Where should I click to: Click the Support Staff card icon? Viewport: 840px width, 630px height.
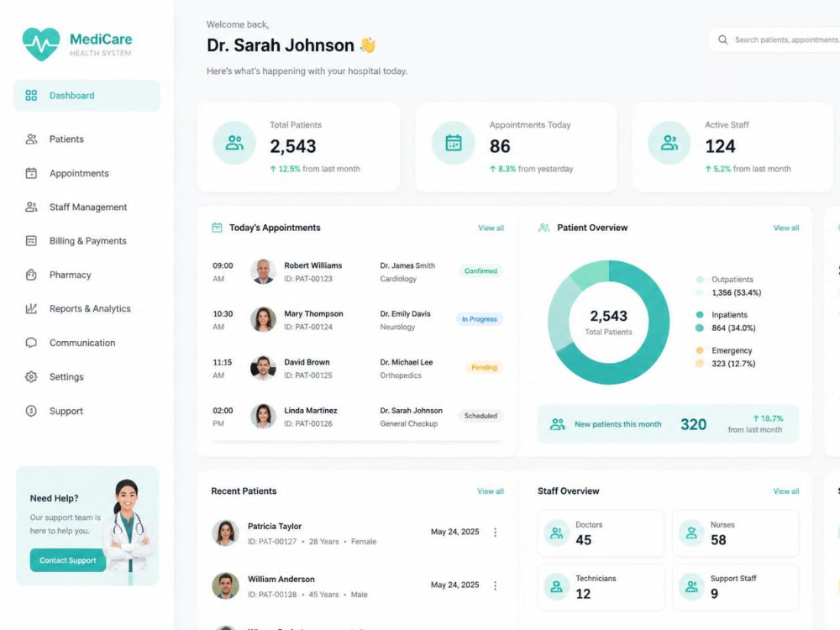point(691,586)
